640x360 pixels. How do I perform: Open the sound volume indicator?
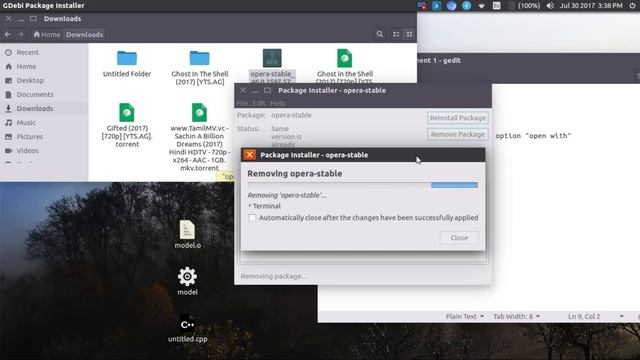[x=550, y=6]
